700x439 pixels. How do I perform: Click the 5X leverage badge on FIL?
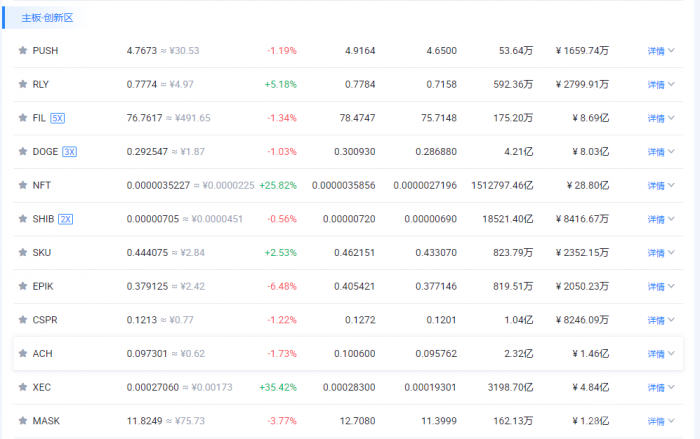click(x=58, y=118)
